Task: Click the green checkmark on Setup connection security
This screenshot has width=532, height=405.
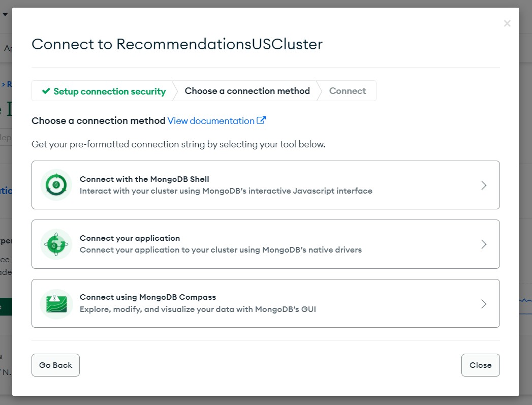Action: click(46, 91)
